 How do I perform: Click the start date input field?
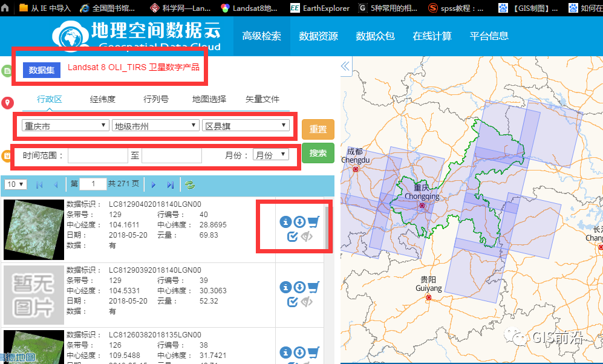pyautogui.click(x=98, y=155)
